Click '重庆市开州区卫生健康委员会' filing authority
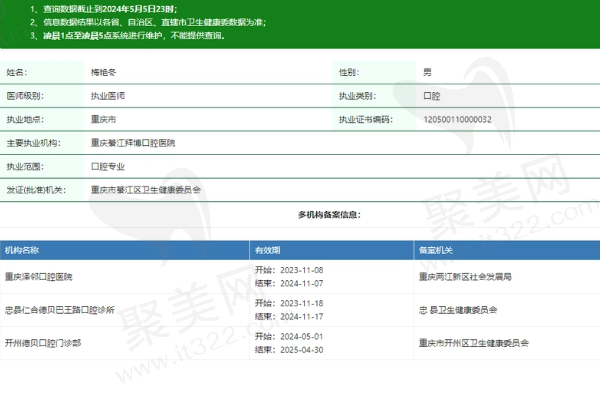The width and height of the screenshot is (600, 410). [474, 343]
